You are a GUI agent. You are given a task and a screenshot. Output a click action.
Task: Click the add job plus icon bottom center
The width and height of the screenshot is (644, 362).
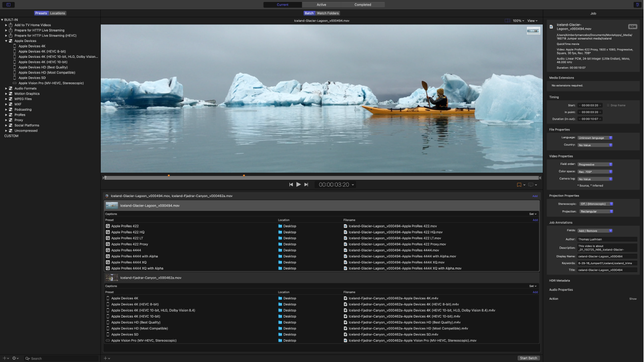[x=105, y=358]
